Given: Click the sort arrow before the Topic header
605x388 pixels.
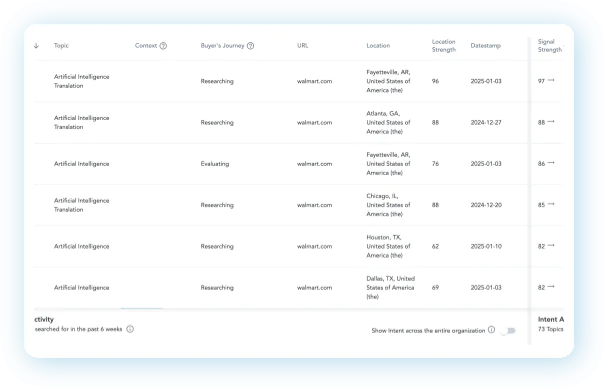Looking at the screenshot, I should 36,46.
